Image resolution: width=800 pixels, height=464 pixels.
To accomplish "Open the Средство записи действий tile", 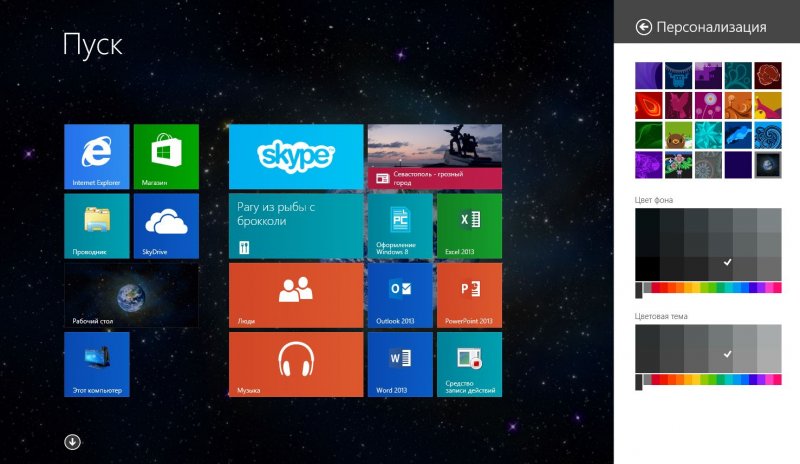I will coord(469,364).
